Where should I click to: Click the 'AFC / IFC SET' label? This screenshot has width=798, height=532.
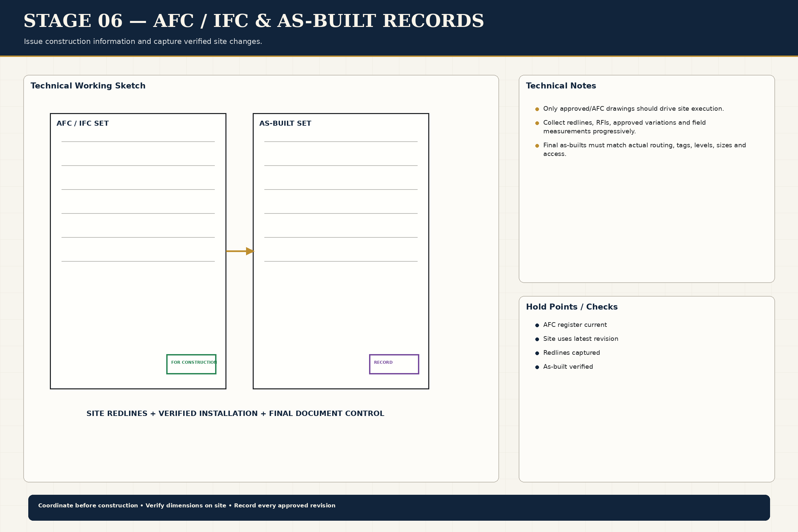point(82,123)
